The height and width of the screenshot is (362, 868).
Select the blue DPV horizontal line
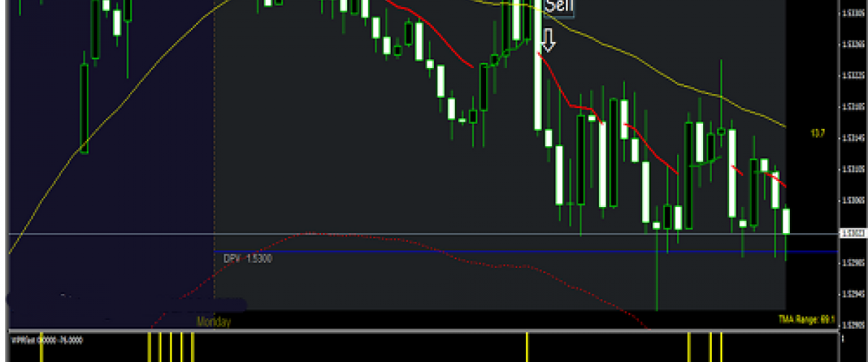[506, 252]
